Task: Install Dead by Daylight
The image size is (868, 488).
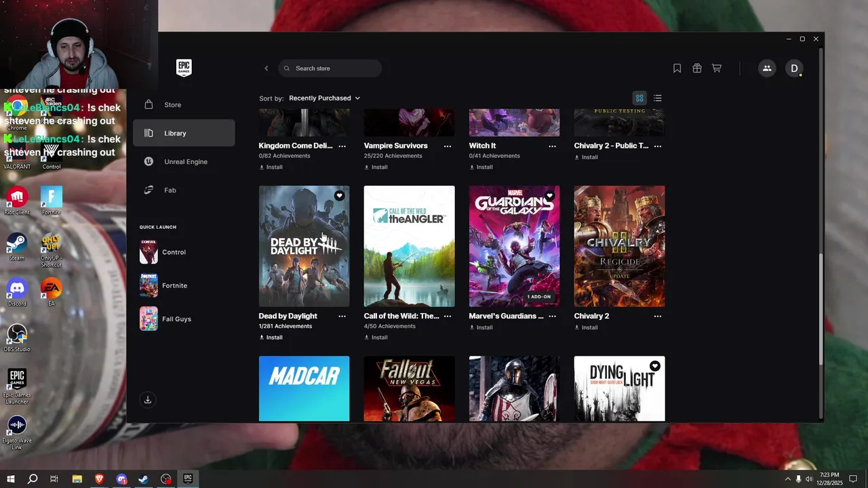Action: [x=271, y=337]
